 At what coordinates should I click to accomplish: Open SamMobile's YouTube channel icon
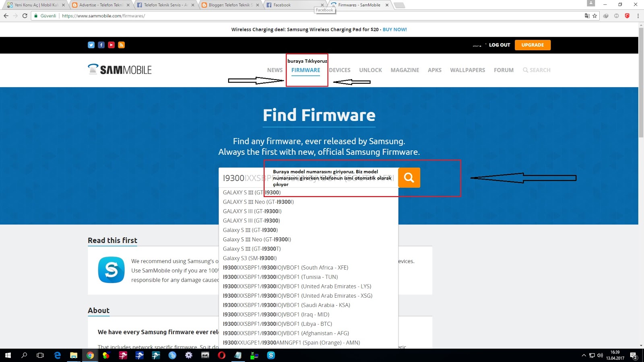[x=111, y=45]
